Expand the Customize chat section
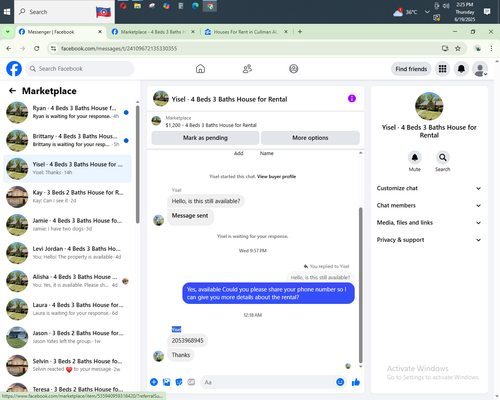This screenshot has width=500, height=400. tap(429, 188)
